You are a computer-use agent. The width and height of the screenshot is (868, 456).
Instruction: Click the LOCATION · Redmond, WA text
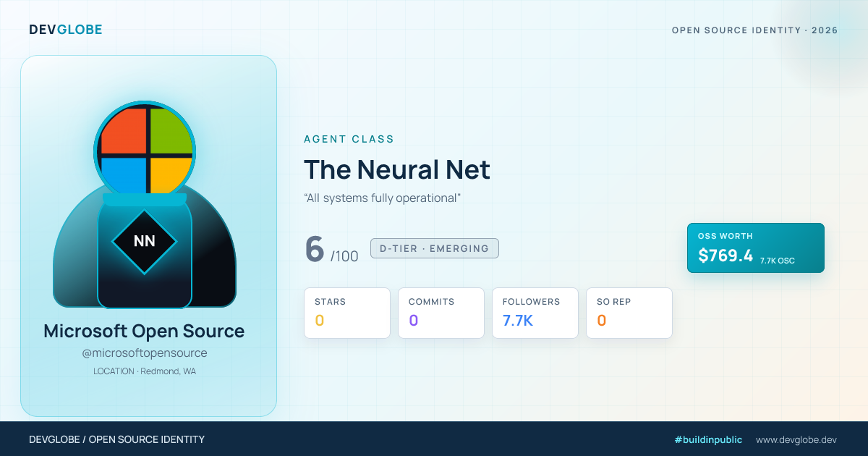144,371
